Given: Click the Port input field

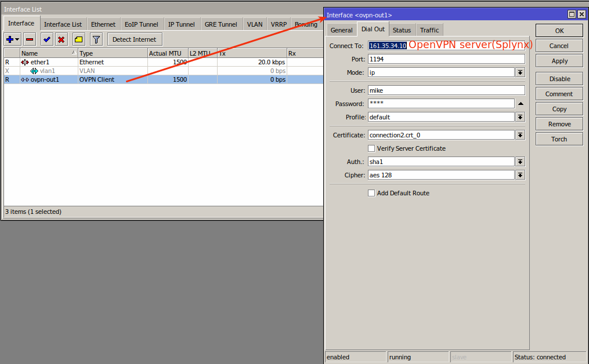Looking at the screenshot, I should pyautogui.click(x=446, y=59).
